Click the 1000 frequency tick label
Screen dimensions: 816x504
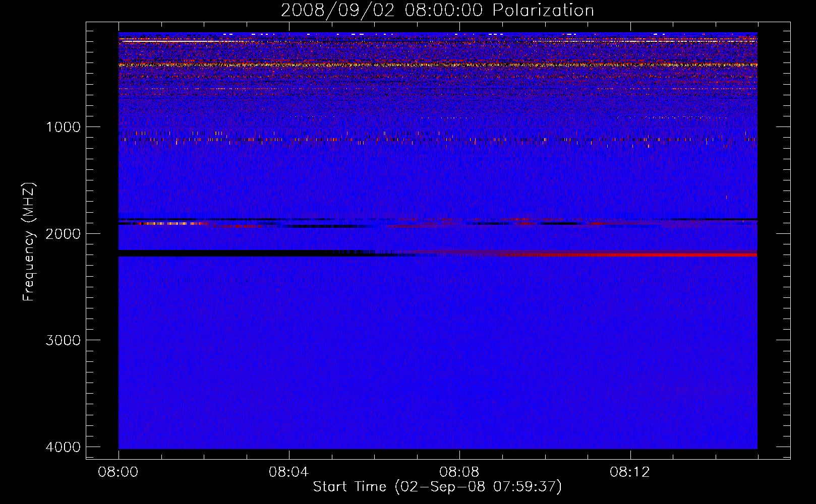(63, 127)
